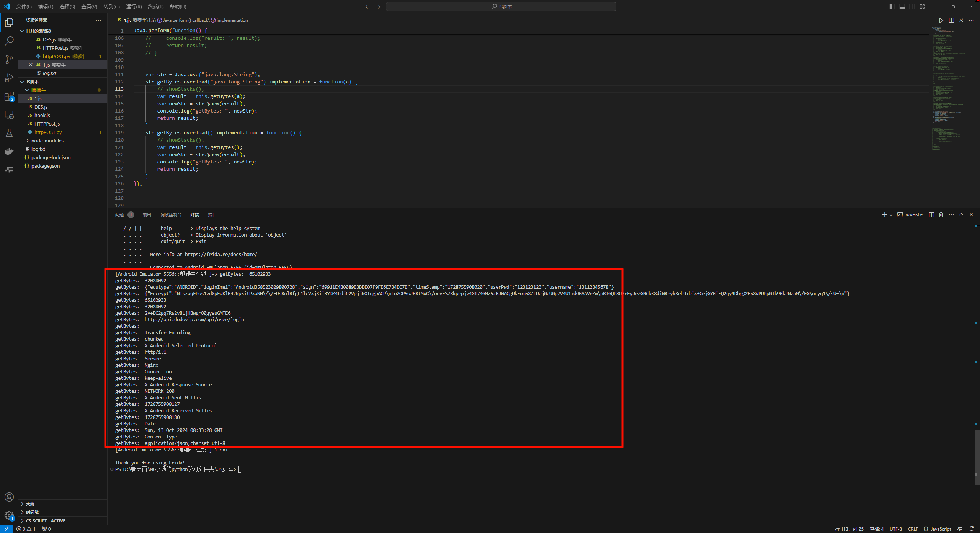This screenshot has height=533, width=980.
Task: Click JavaScript language mode in status bar
Action: (940, 529)
